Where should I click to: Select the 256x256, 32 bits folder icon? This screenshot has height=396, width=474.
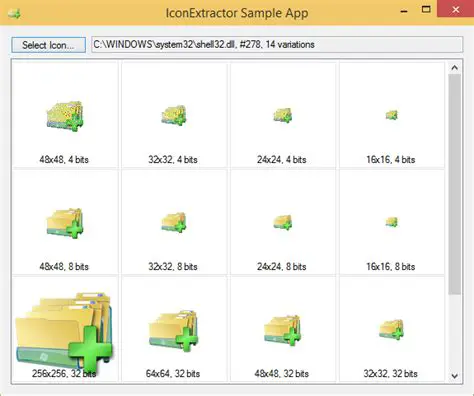[65, 332]
